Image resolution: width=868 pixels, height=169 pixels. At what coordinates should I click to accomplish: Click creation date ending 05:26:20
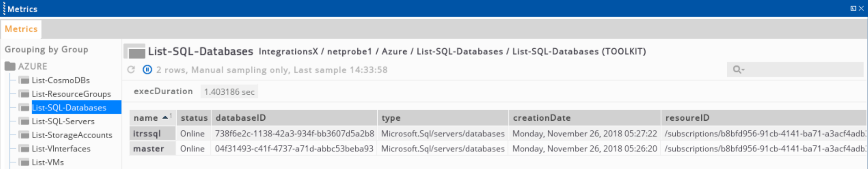click(x=585, y=149)
